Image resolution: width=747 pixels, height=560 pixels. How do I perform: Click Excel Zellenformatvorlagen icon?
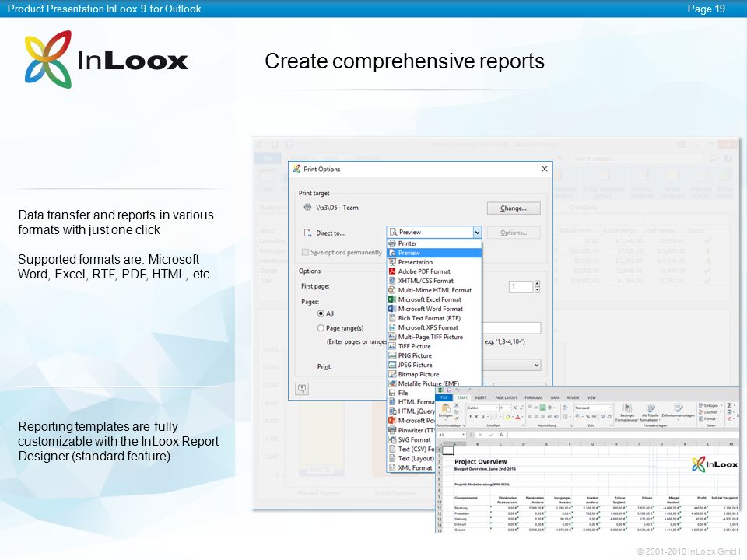point(678,408)
